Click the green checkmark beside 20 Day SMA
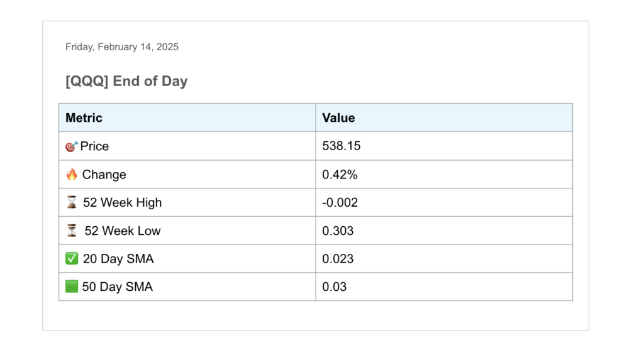This screenshot has width=644, height=360. tap(72, 259)
